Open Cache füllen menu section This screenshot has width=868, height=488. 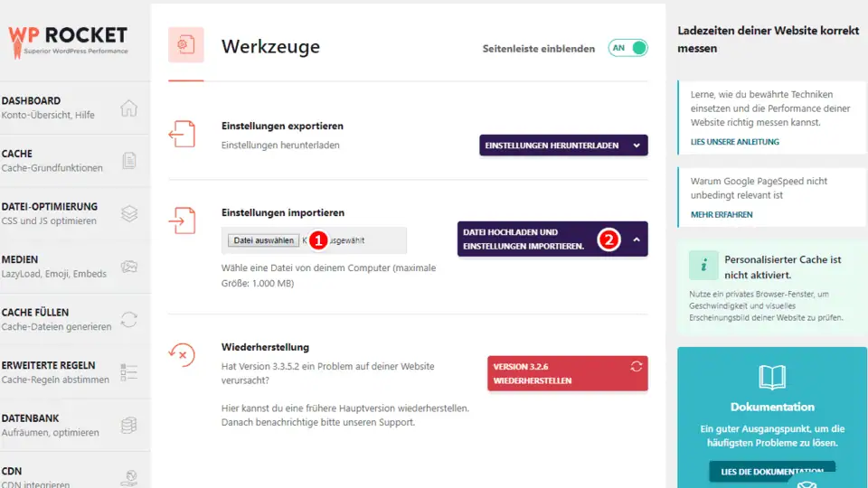[x=75, y=319]
